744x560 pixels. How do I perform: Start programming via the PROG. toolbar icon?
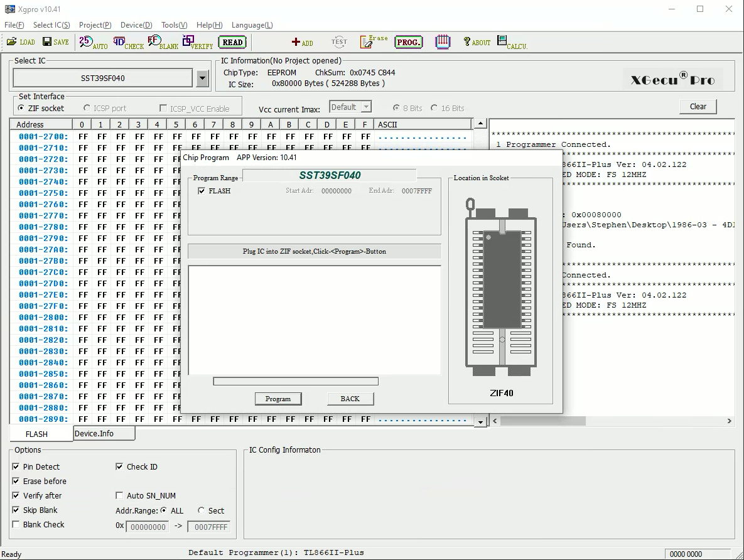coord(409,42)
